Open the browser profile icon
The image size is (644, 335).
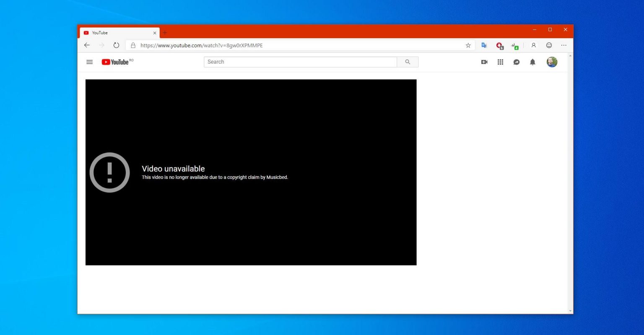533,45
